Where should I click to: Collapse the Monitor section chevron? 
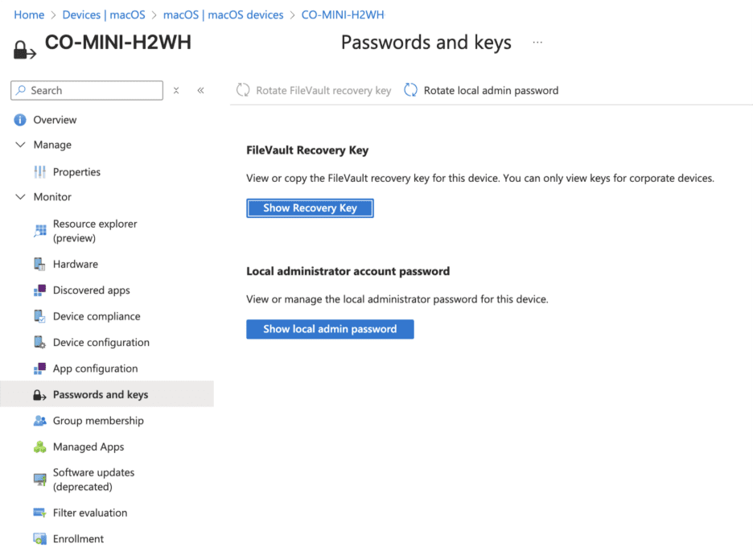click(20, 197)
